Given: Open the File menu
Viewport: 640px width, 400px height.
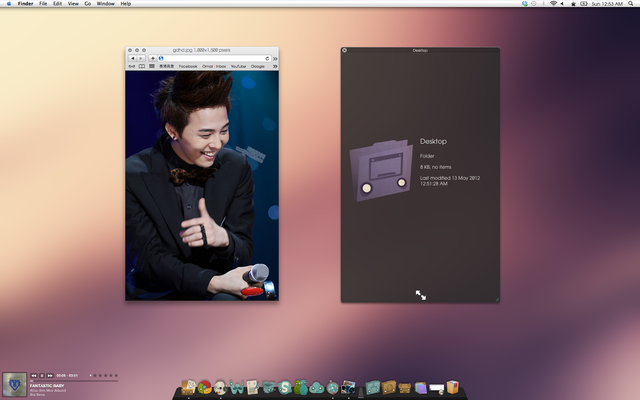Looking at the screenshot, I should [43, 4].
